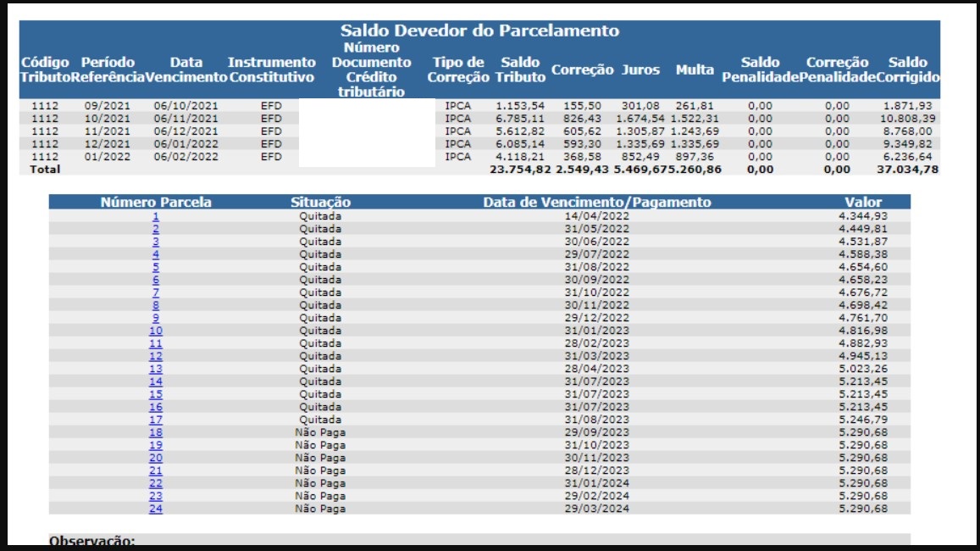Select corrected balance 10.808,39
The height and width of the screenshot is (551, 980).
pyautogui.click(x=907, y=118)
